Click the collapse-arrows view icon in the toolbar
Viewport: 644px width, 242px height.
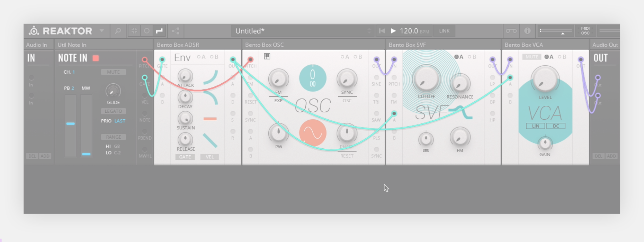tap(134, 31)
